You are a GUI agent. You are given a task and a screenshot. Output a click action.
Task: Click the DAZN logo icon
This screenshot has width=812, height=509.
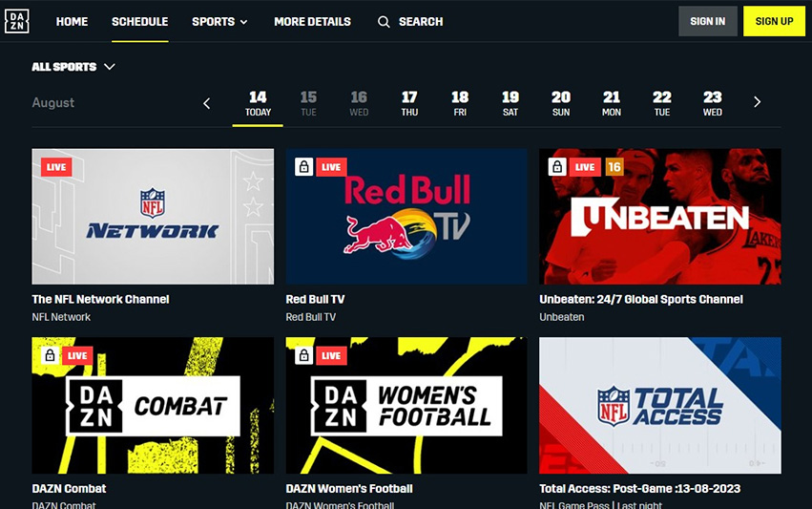point(16,21)
